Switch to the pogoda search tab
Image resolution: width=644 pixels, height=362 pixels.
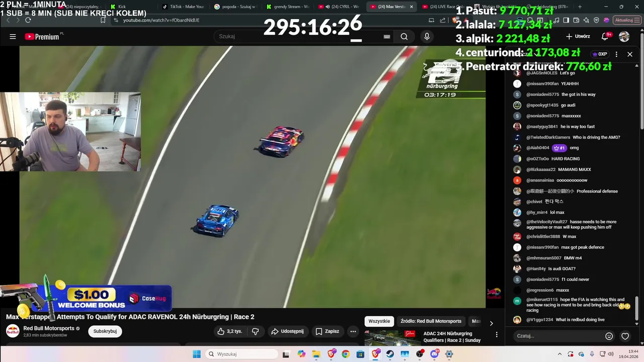[x=235, y=7]
